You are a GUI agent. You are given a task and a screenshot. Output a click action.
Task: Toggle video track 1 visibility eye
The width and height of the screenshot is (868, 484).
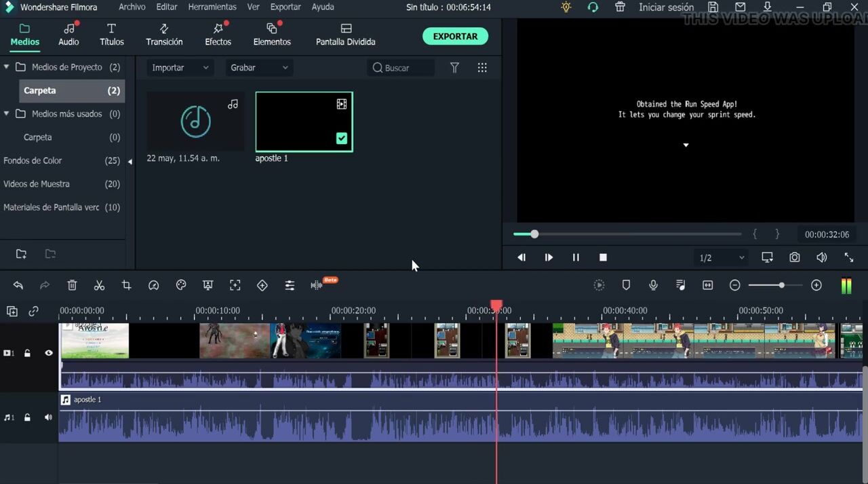tap(48, 353)
